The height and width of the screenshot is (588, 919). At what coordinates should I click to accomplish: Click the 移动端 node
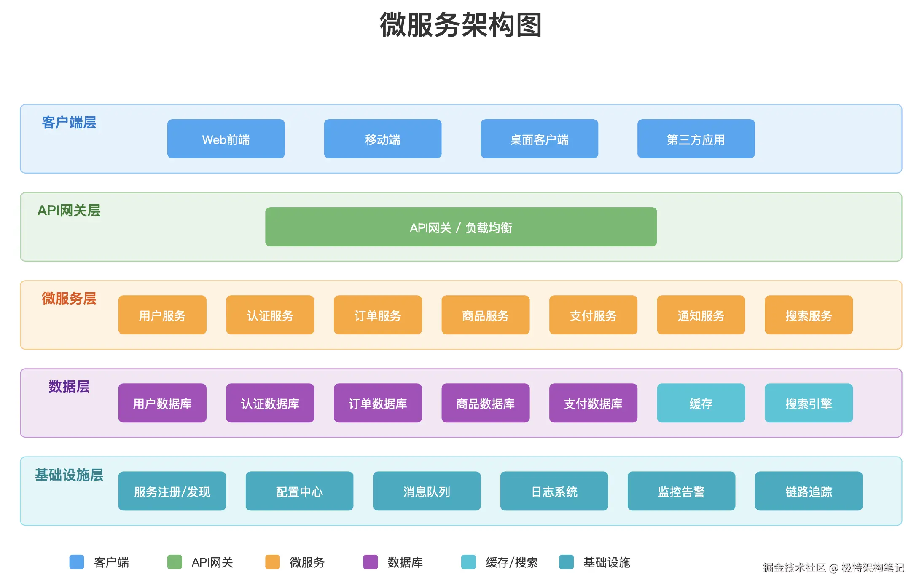(382, 139)
